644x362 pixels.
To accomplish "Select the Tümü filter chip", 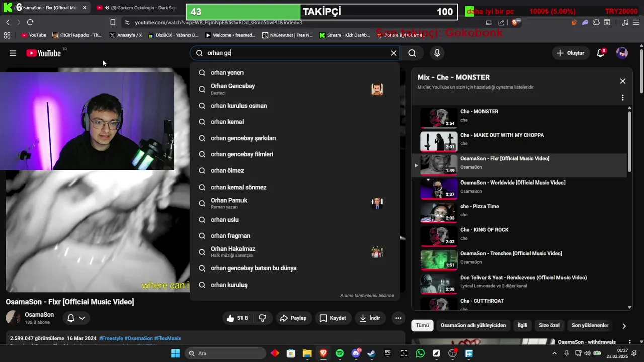I will [x=422, y=325].
